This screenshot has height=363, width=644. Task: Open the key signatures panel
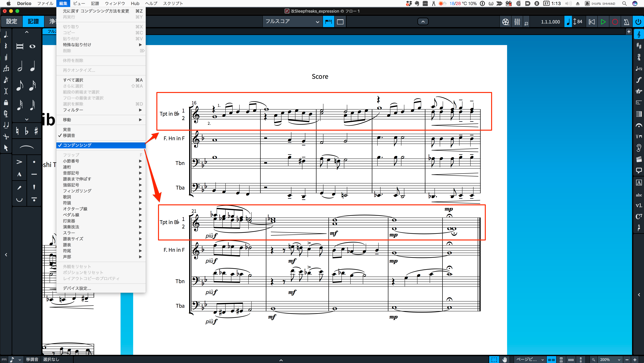pos(639,46)
